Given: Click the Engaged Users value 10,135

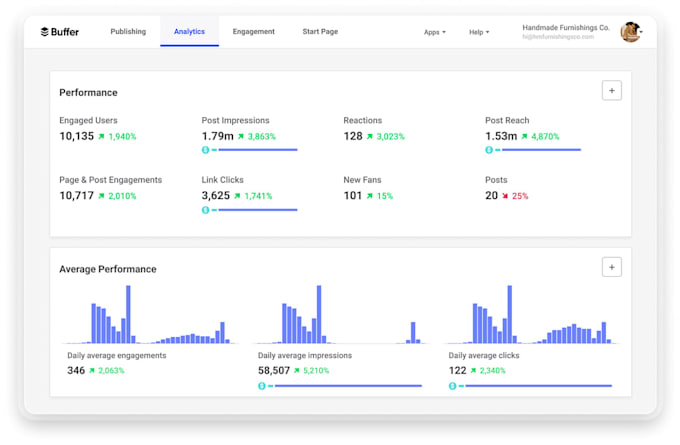Looking at the screenshot, I should (x=76, y=136).
